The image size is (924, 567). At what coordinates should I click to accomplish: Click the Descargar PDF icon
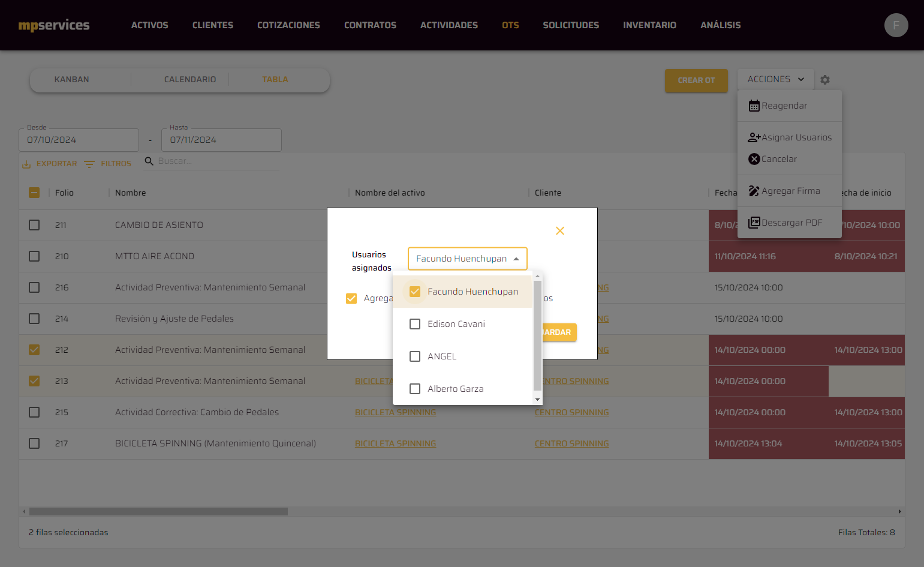click(x=754, y=223)
